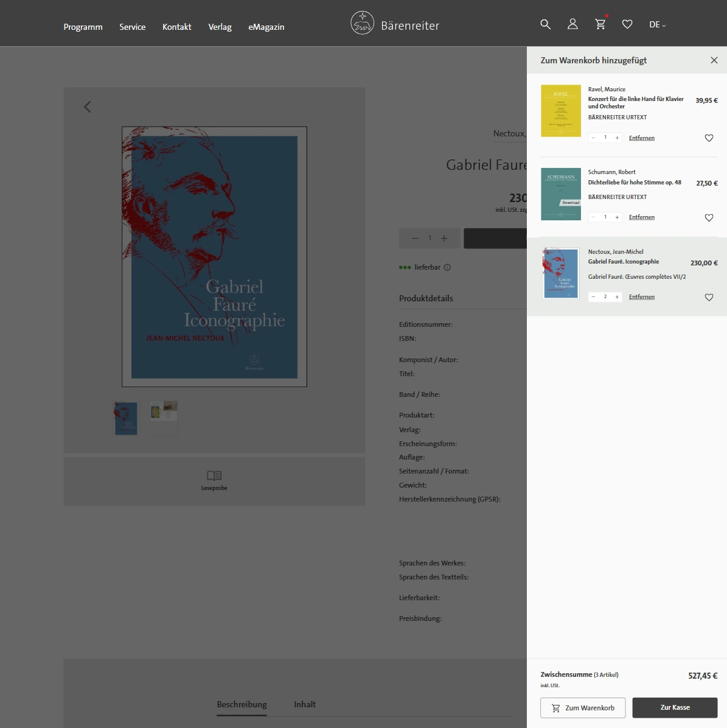Screen dimensions: 727x728
Task: Open the Verlag menu
Action: [x=220, y=27]
